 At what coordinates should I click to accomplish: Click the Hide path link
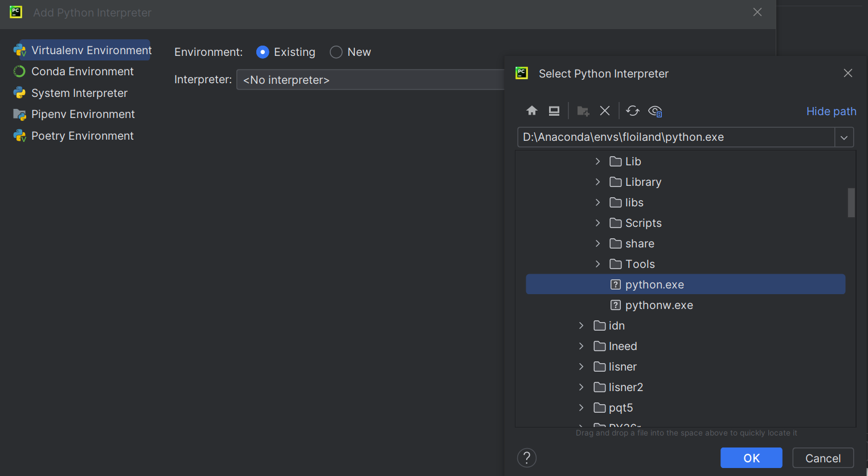point(831,111)
